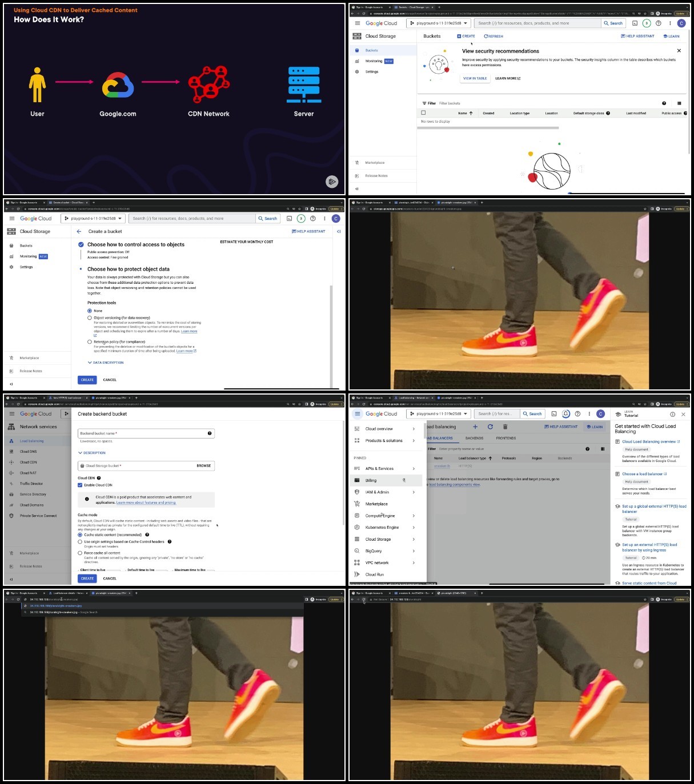
Task: Open the notifications bell icon
Action: coord(565,414)
